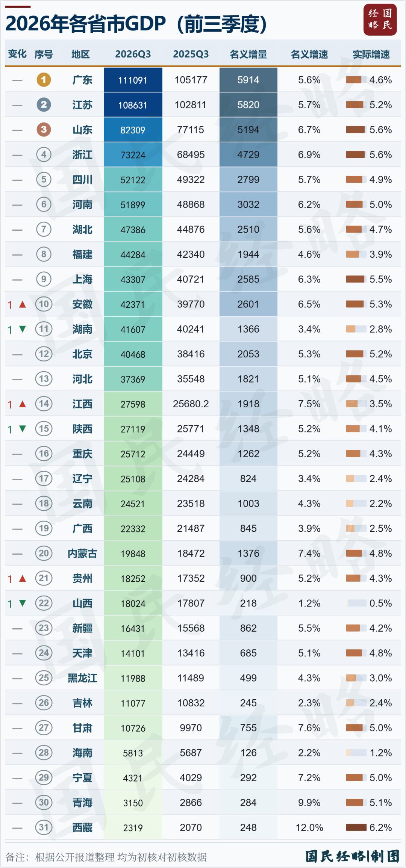
Task: Click the green down arrow beside 湖南
Action: [x=23, y=329]
